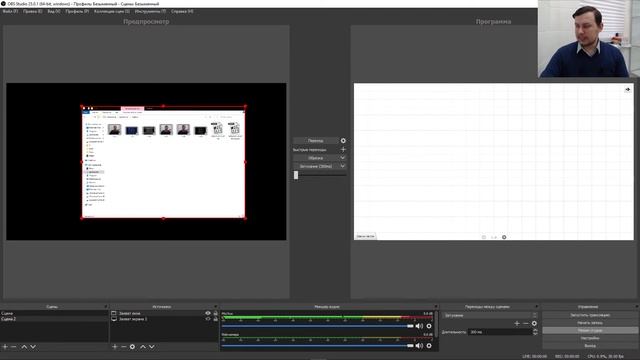Viewport: 640px width, 360px height.
Task: Add a quick transition with plus icon
Action: click(343, 149)
